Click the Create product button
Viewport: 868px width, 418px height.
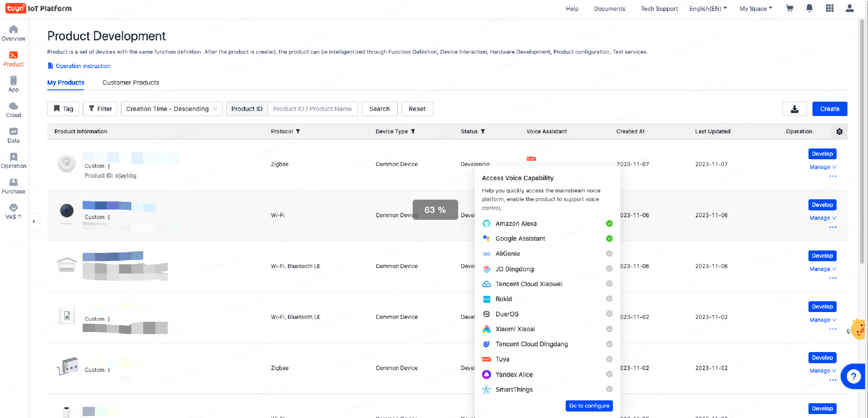(829, 109)
